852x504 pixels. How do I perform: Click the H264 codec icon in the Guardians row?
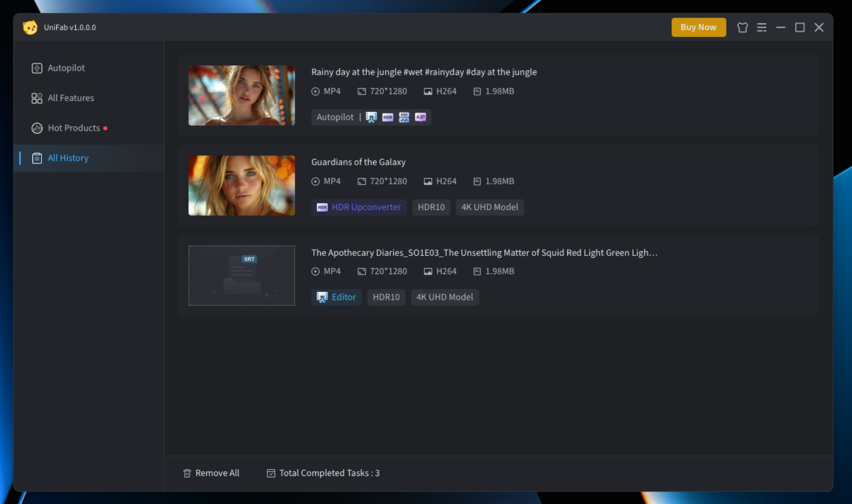(x=428, y=181)
